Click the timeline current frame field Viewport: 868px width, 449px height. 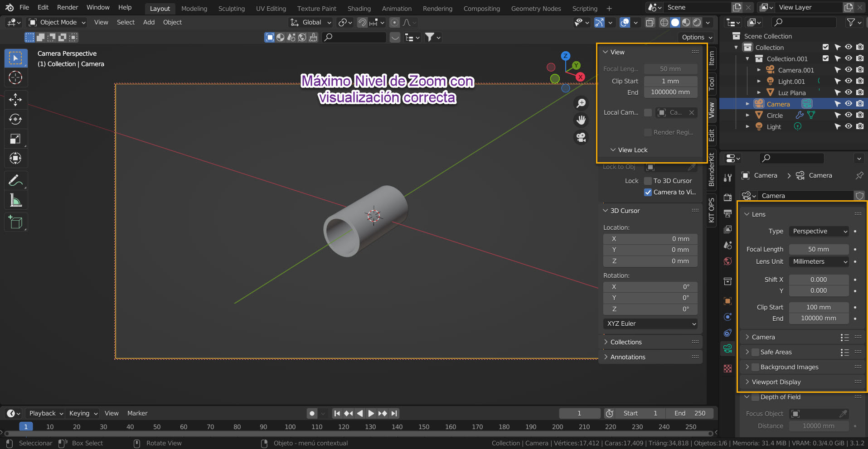579,413
